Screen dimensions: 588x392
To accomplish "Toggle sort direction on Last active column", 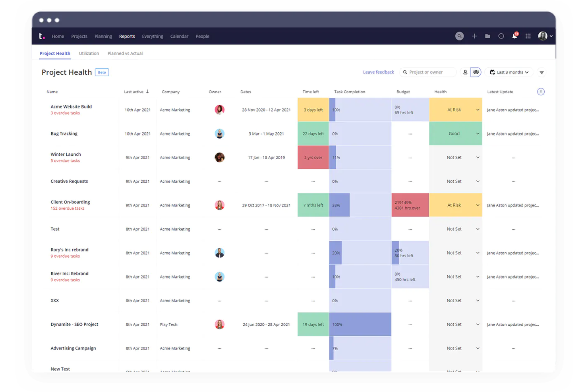I will pos(147,92).
